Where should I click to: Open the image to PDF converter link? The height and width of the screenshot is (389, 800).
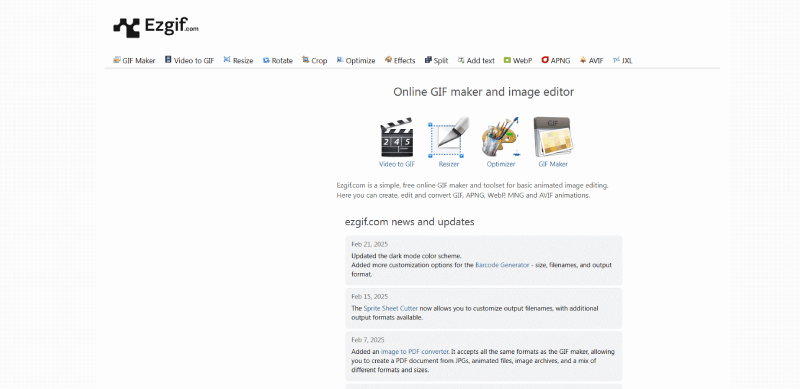[x=415, y=352]
